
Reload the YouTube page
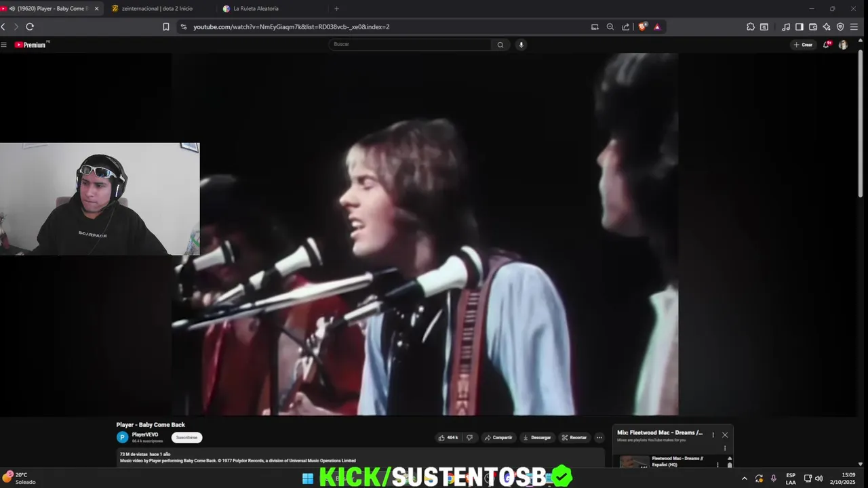coord(30,26)
